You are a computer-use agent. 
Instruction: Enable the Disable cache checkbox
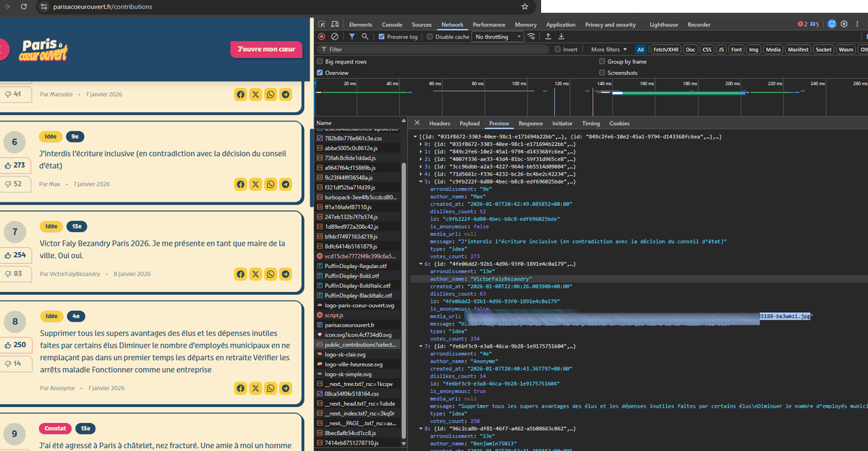[x=430, y=37]
